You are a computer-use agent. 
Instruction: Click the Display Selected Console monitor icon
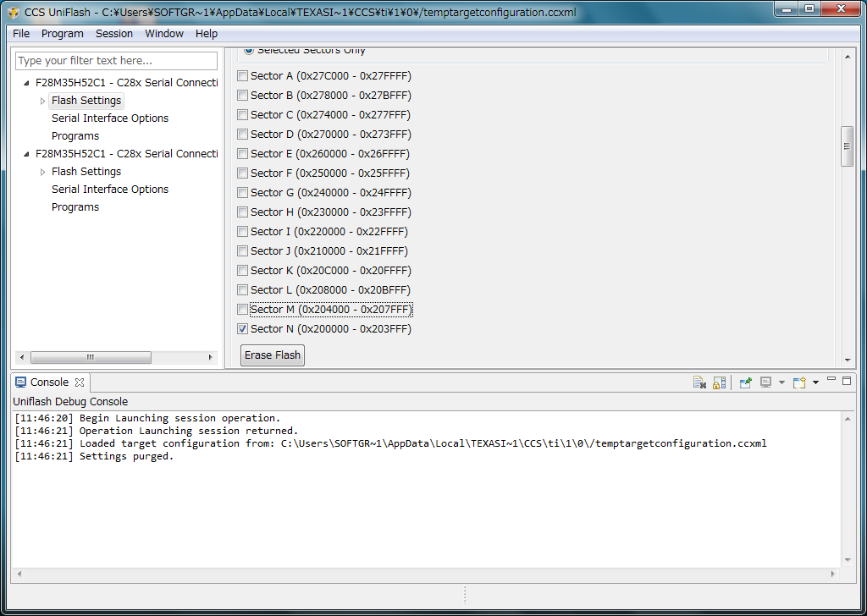coord(765,382)
